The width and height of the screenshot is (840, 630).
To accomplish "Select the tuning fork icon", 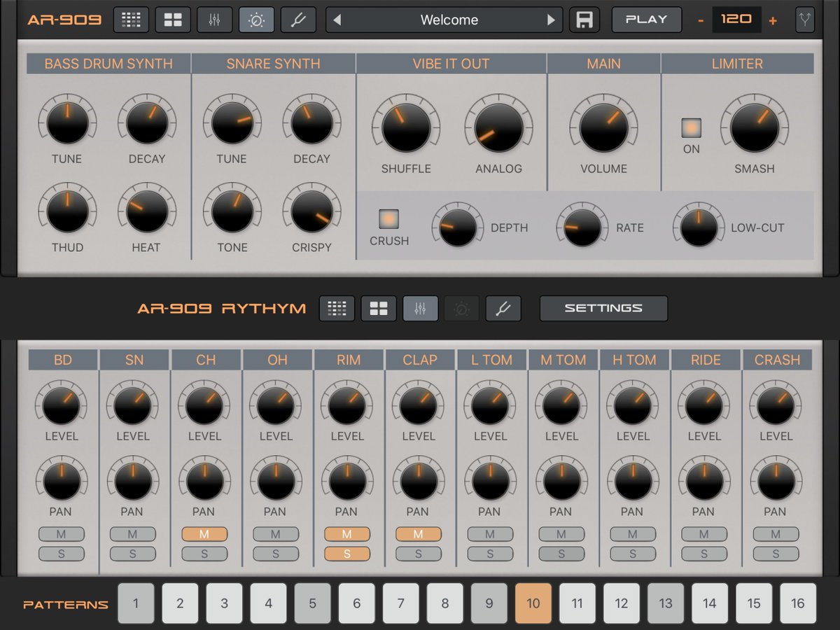I will [298, 20].
